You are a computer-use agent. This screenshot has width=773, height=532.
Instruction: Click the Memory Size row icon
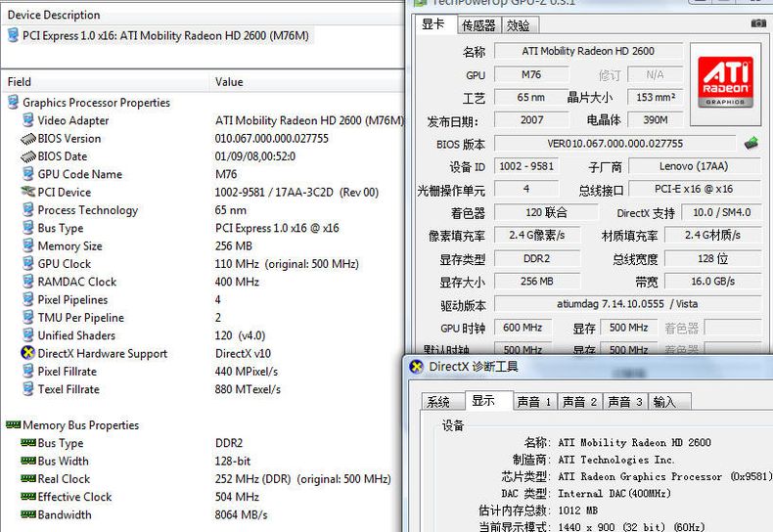click(x=28, y=245)
